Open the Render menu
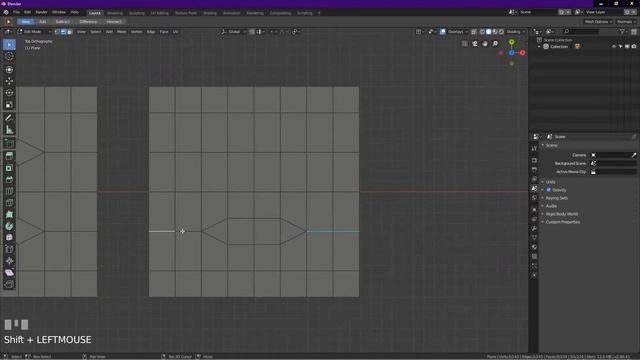640x360 pixels. (x=41, y=13)
